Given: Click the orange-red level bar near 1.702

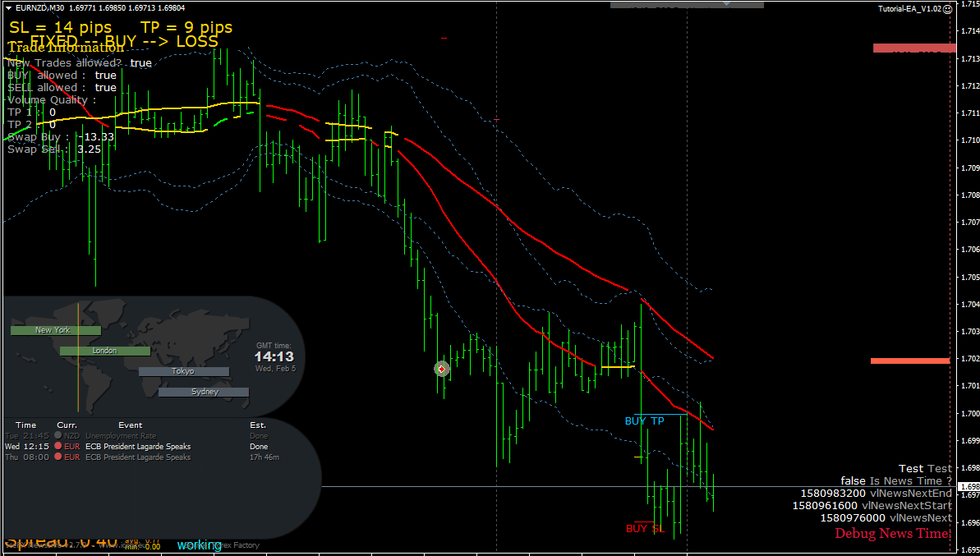Looking at the screenshot, I should click(x=910, y=361).
